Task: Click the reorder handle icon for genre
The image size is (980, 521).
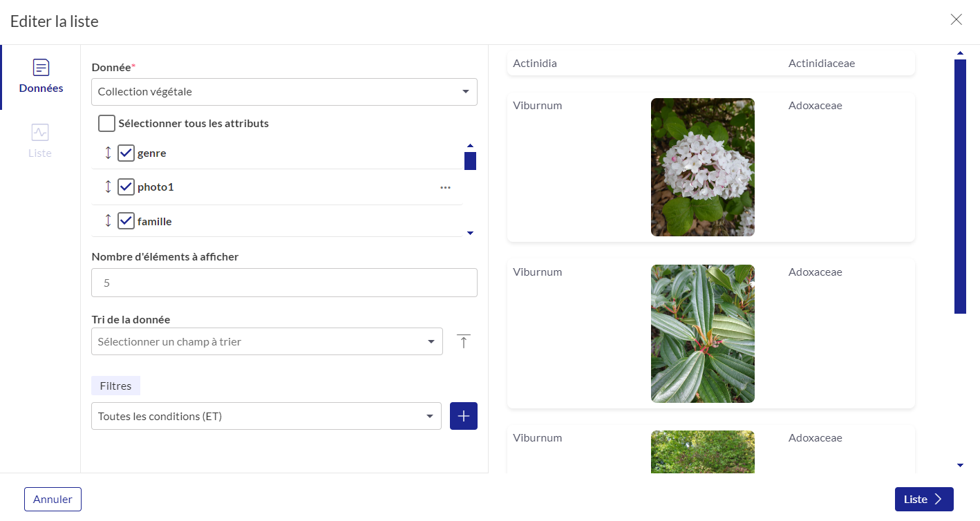Action: 108,153
